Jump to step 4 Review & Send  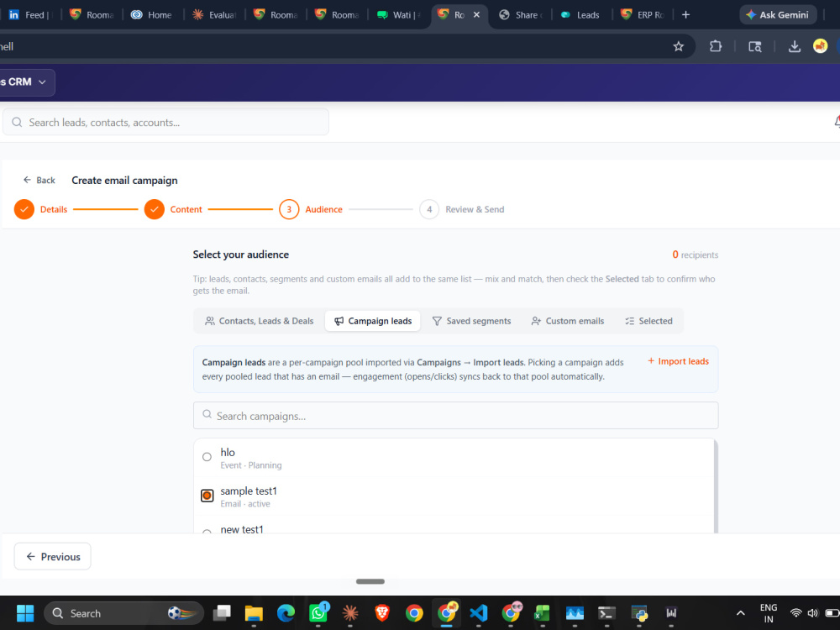pos(462,209)
